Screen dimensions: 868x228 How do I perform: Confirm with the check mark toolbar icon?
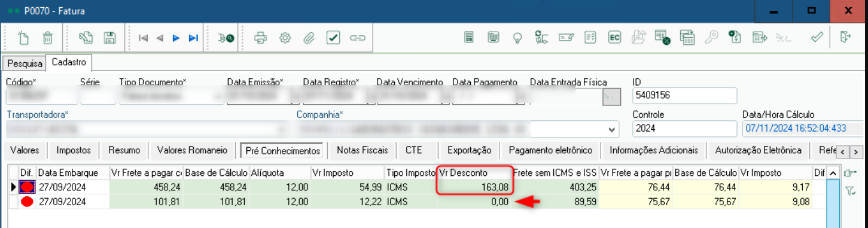pos(817,37)
